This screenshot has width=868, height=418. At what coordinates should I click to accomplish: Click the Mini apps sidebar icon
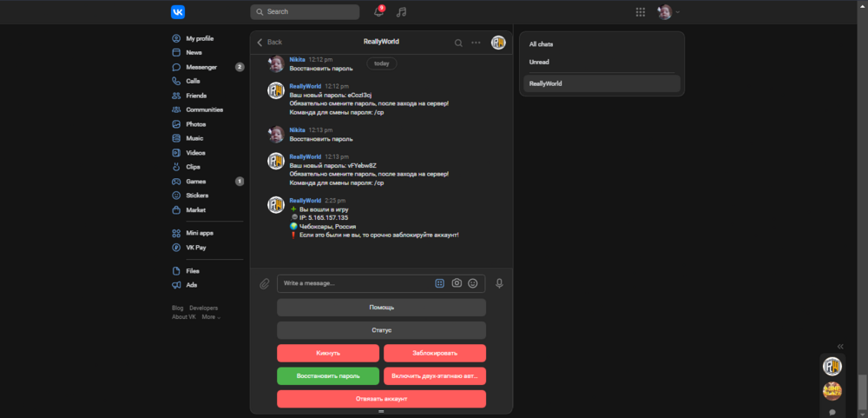pyautogui.click(x=176, y=234)
